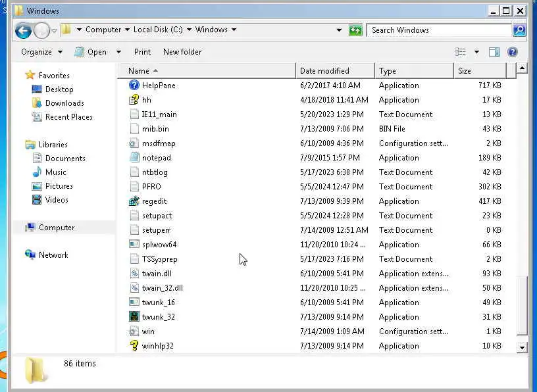537x392 pixels.
Task: Expand the Windows breadcrumb dropdown
Action: point(234,30)
